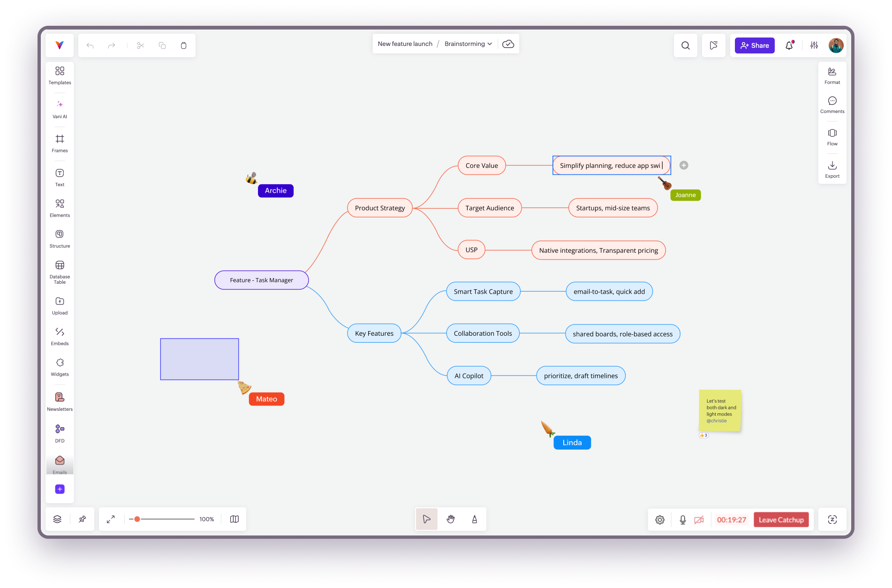Click the purple plus button in sidebar
The image size is (892, 588).
[x=60, y=489]
